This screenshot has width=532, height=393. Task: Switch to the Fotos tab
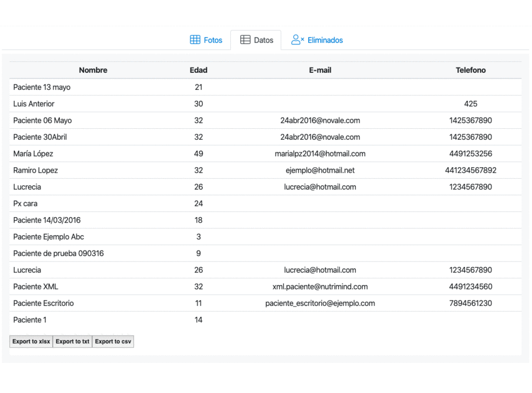coord(206,40)
